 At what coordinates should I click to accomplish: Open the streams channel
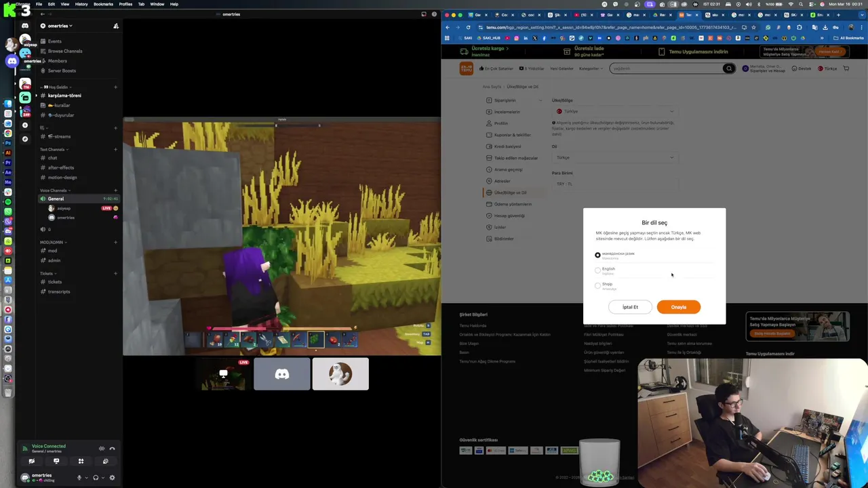coord(58,136)
